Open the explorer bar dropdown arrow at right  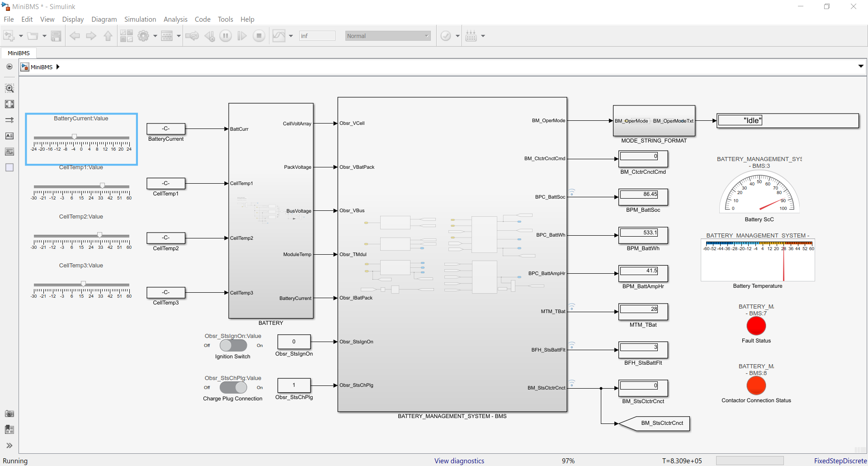point(861,66)
